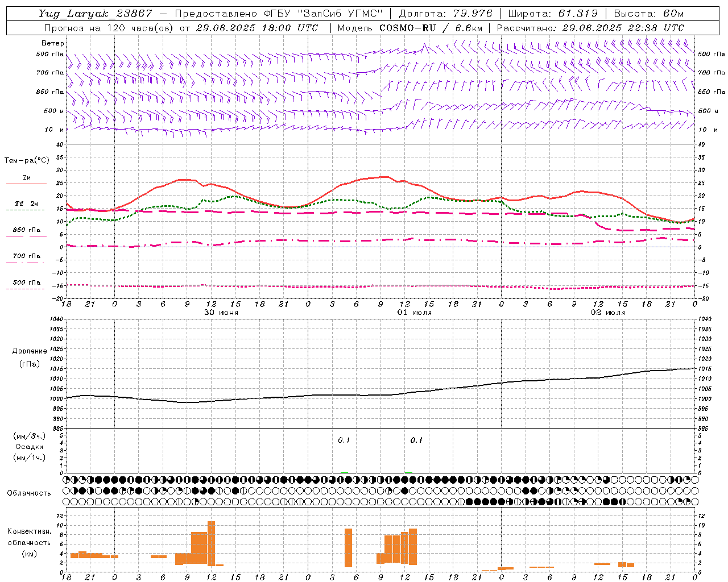
Task: Click the green dashed line sample under Td 2м
Action: (x=26, y=210)
